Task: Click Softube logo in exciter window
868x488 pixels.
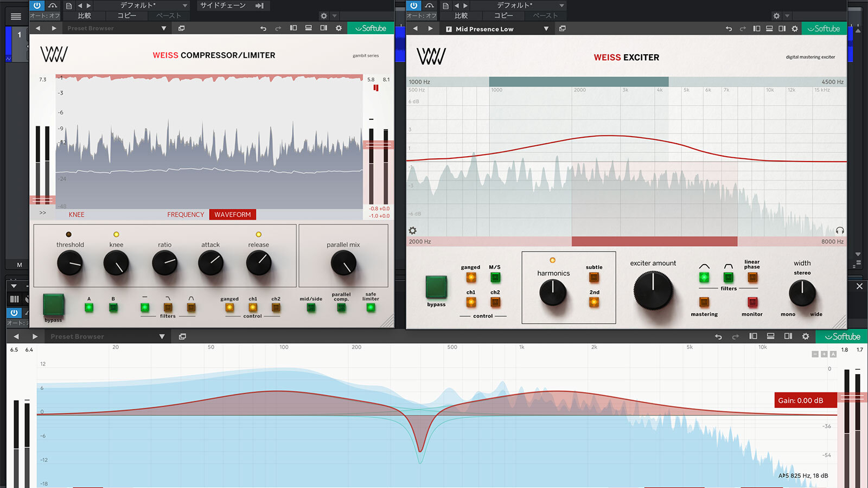Action: tap(824, 29)
